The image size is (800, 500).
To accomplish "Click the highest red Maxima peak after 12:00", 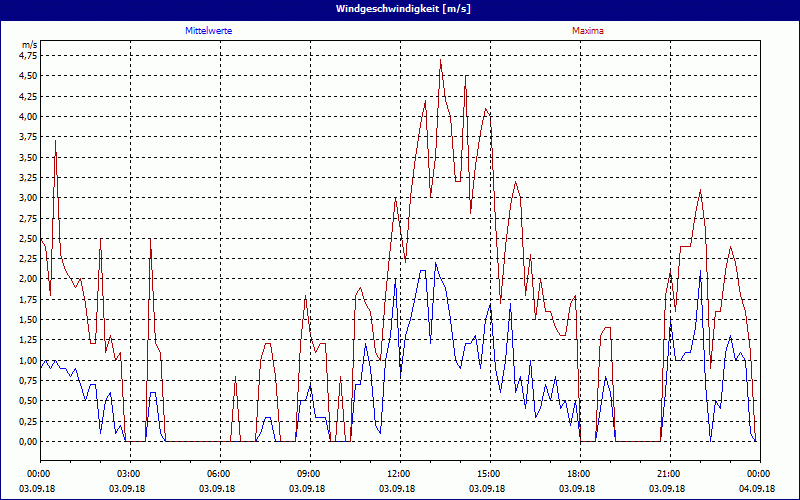I will coord(440,60).
